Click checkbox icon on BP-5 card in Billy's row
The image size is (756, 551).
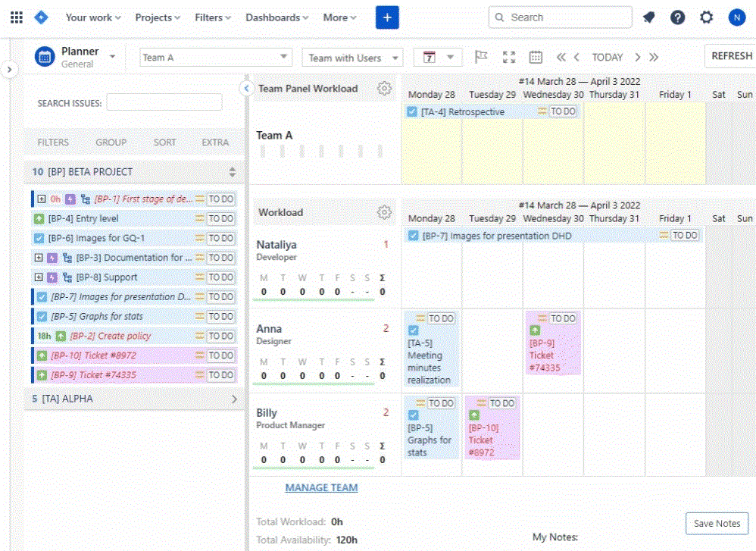point(413,415)
